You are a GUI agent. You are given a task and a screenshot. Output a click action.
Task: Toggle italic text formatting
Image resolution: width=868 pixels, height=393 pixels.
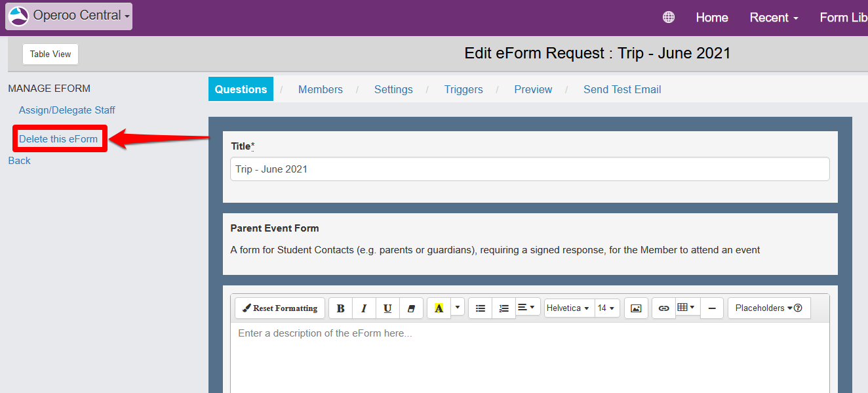[364, 308]
